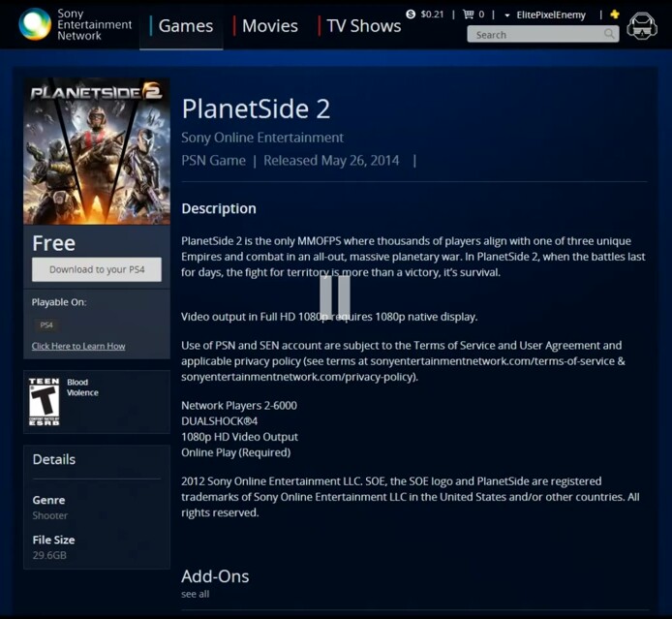The height and width of the screenshot is (619, 672).
Task: Click the Shooter genre value
Action: [x=50, y=515]
